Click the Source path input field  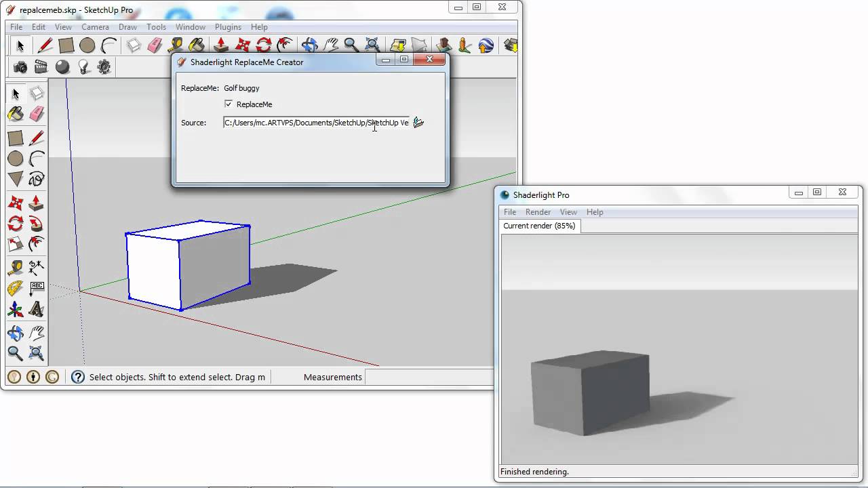point(317,123)
